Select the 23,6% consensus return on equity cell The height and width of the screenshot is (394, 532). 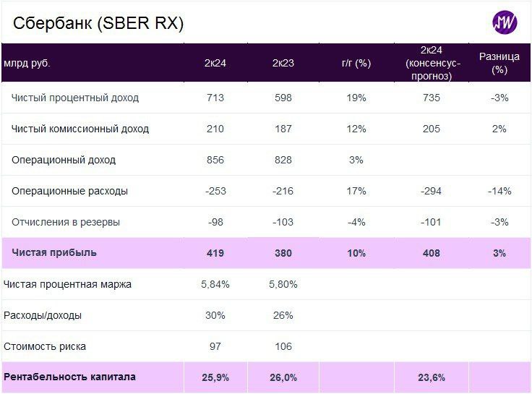tap(431, 377)
